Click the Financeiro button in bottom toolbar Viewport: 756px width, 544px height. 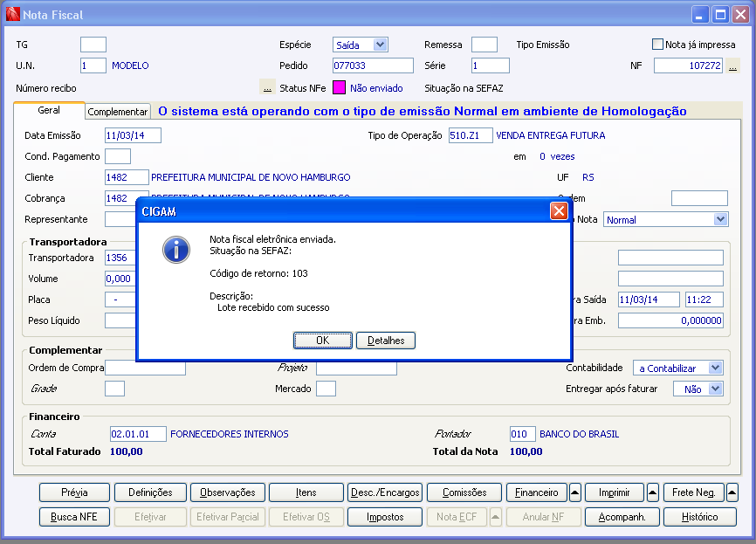click(537, 492)
